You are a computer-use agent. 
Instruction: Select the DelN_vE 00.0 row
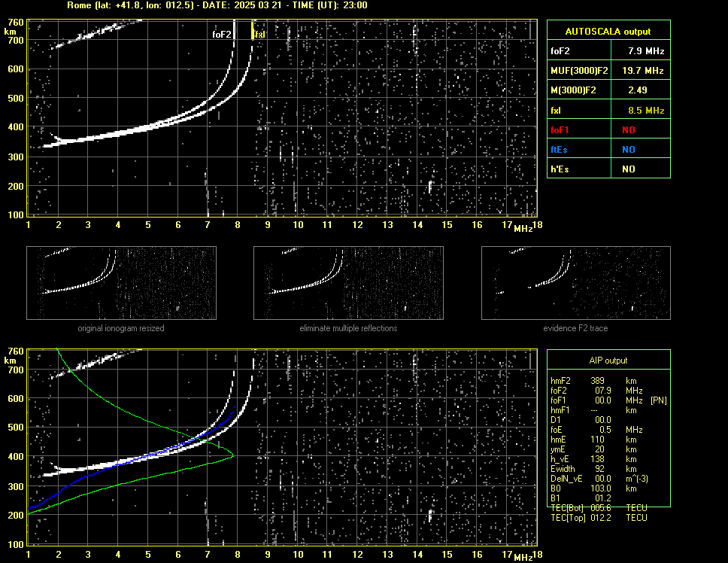pyautogui.click(x=599, y=478)
